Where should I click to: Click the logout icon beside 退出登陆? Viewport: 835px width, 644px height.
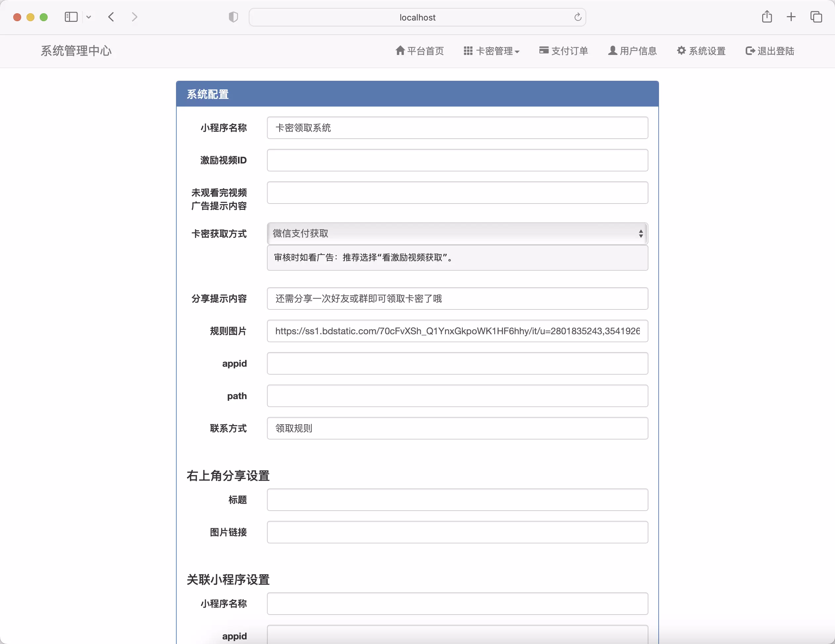[x=750, y=51]
